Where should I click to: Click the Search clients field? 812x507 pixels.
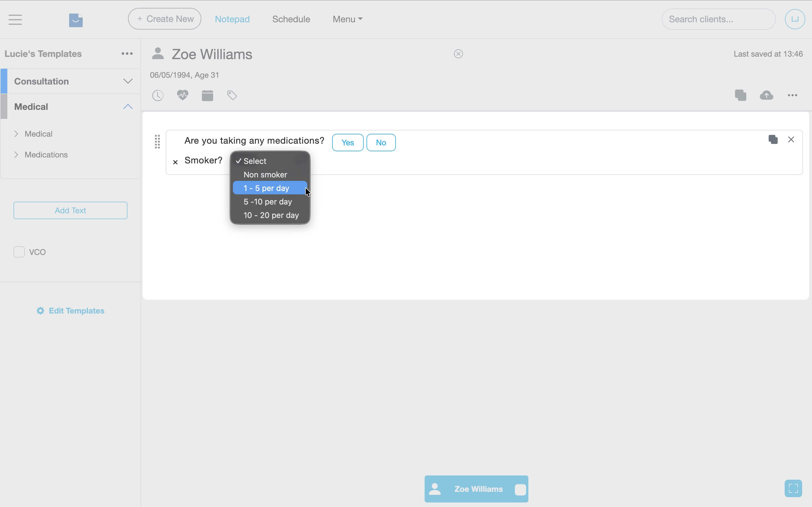[x=718, y=19]
